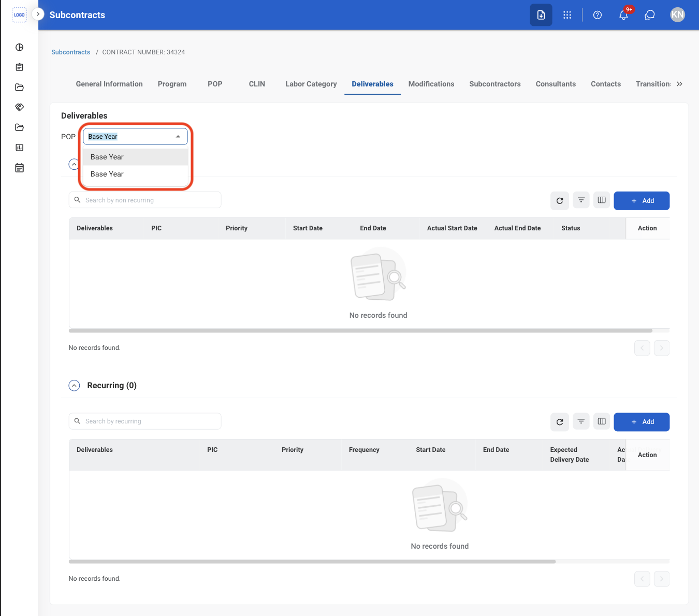The width and height of the screenshot is (699, 616).
Task: Click the non recurring table horizontal scrollbar
Action: (x=360, y=331)
